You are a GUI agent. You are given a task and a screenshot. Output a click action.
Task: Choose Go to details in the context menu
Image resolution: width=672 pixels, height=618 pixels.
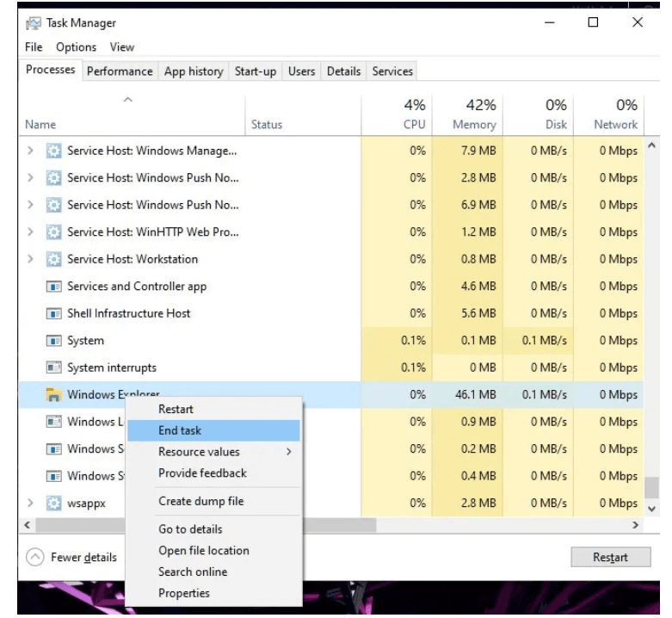[x=213, y=528]
